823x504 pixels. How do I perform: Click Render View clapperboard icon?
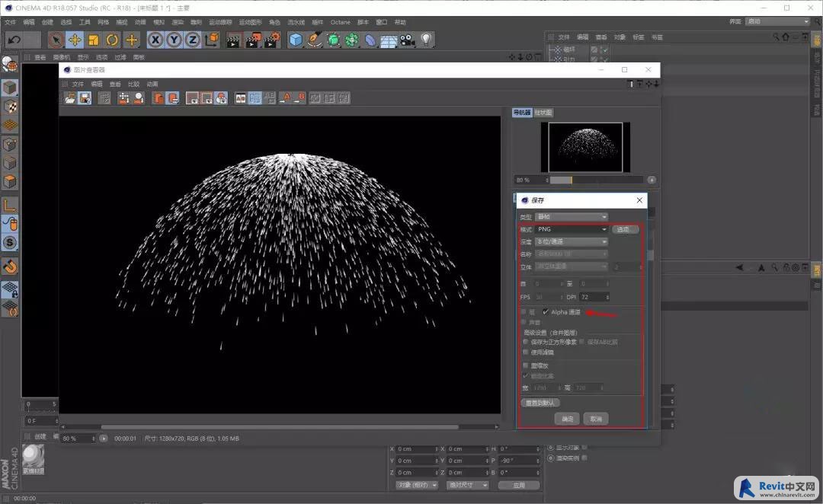(234, 40)
